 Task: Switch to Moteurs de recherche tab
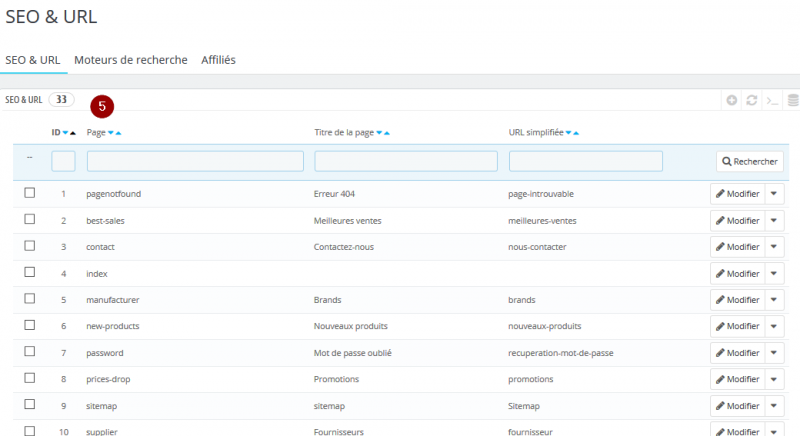pos(131,60)
